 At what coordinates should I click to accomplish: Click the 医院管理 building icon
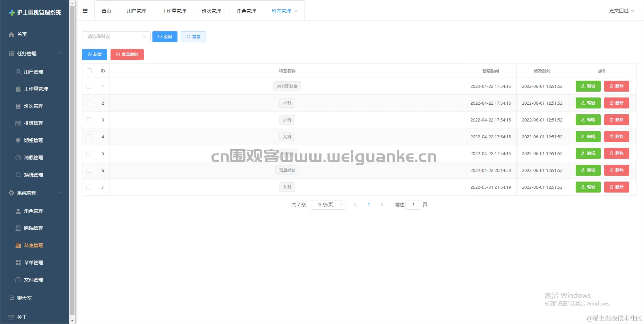click(x=18, y=228)
